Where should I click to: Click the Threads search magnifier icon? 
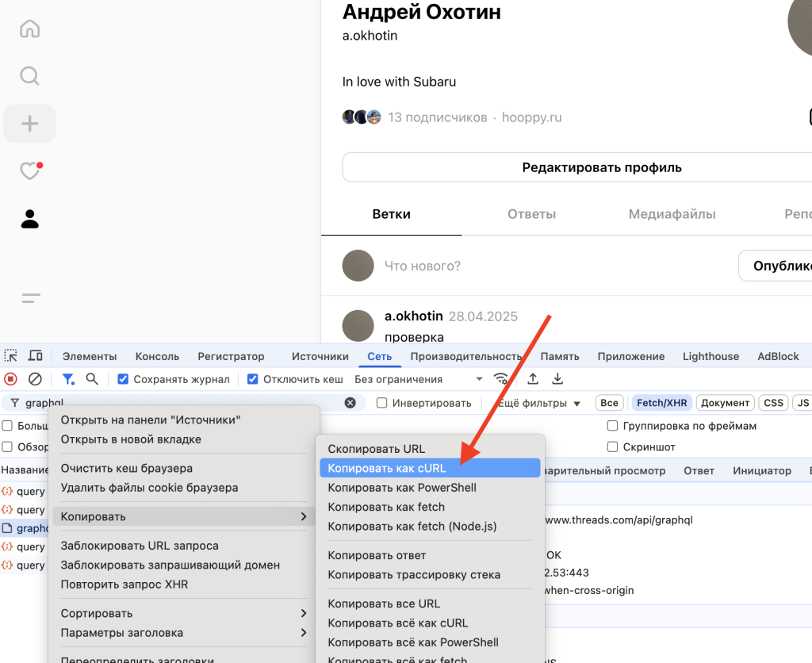29,76
